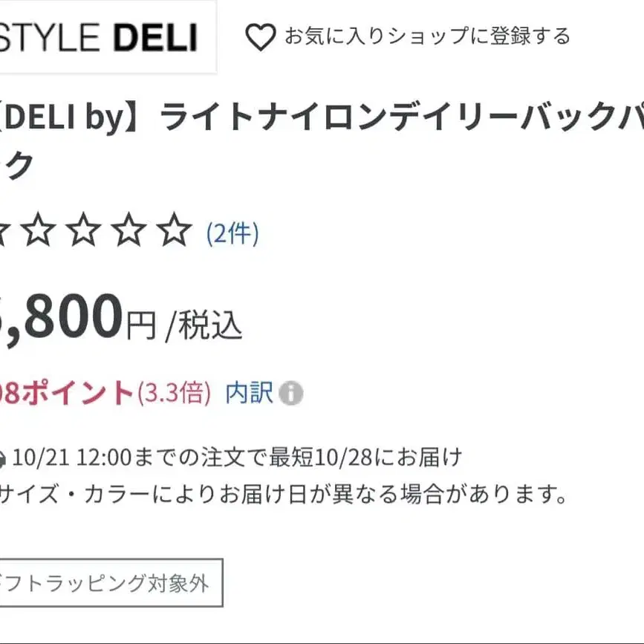This screenshot has width=644, height=644.
Task: Click the ギフトラッピング対象外 label box
Action: [x=111, y=582]
